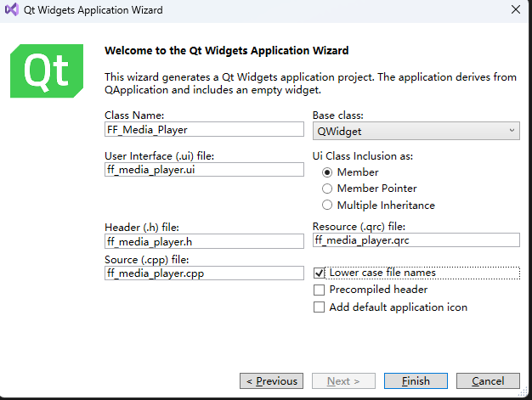Select the Member radio button

pos(327,172)
